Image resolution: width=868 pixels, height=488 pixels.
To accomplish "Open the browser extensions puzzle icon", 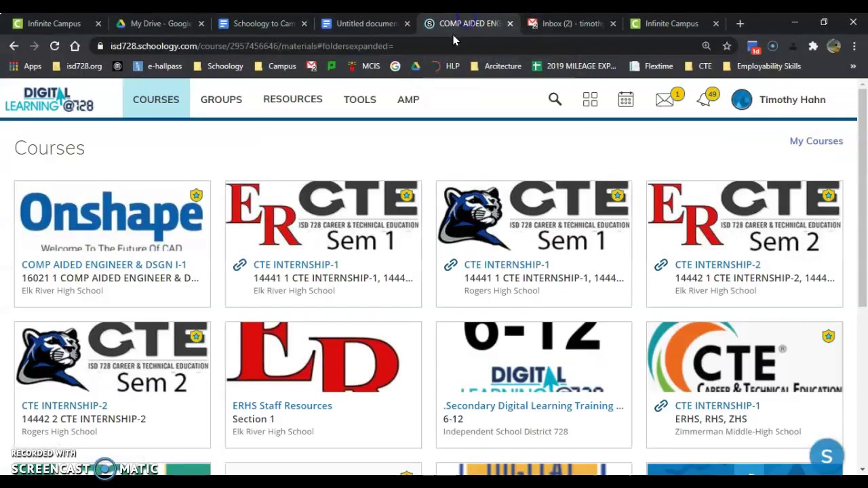I will (x=813, y=46).
